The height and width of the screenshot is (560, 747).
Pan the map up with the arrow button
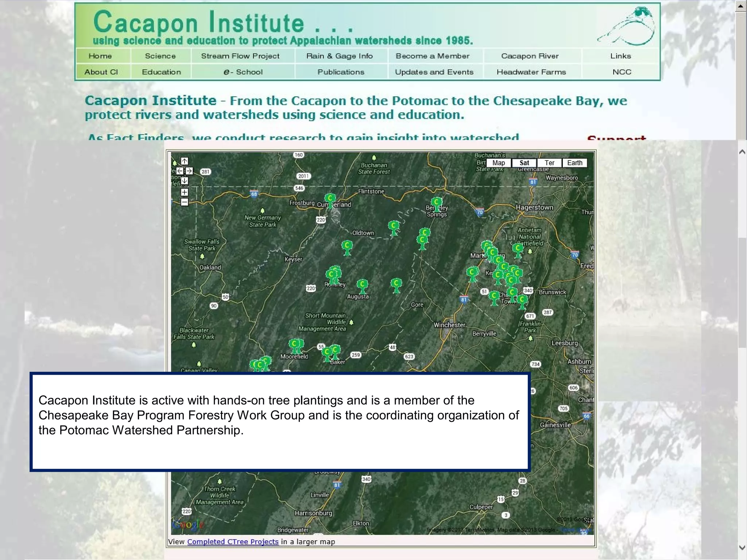pos(185,161)
